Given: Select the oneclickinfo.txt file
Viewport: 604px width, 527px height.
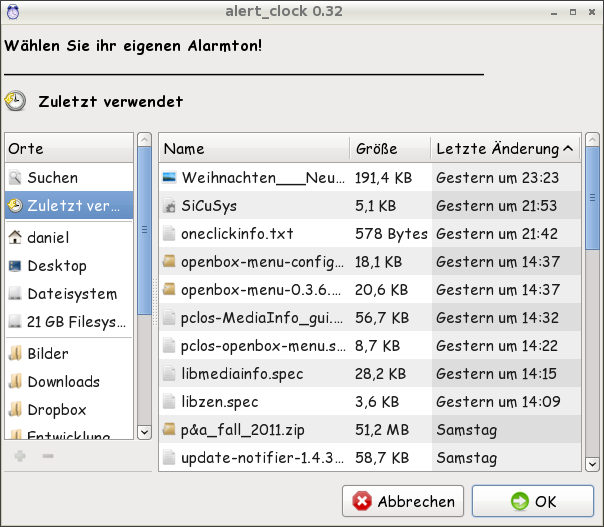Looking at the screenshot, I should [x=236, y=234].
